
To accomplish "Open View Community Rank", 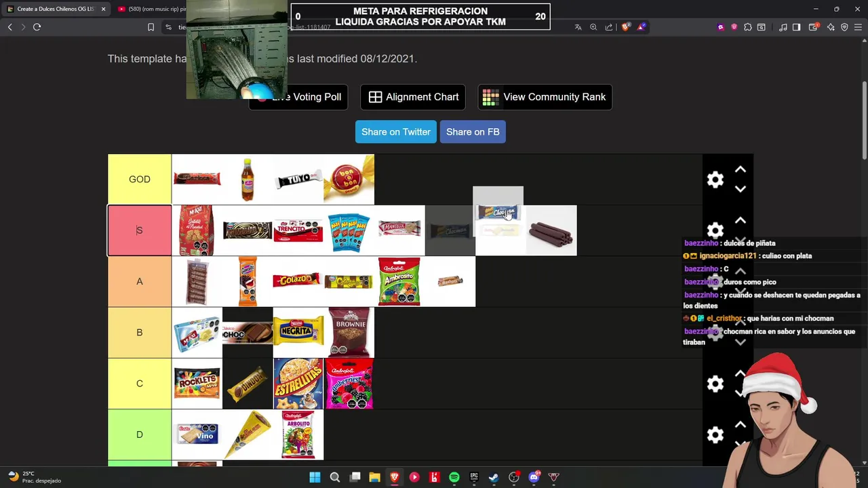I will pos(545,97).
